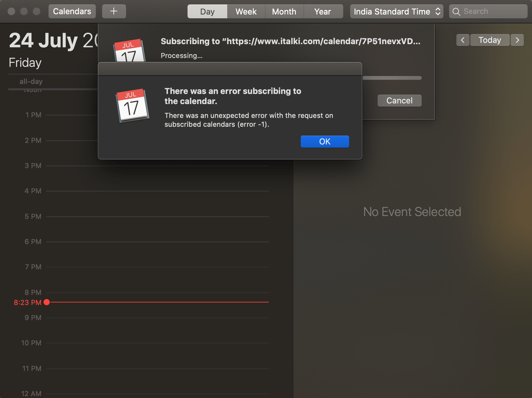
Task: Click the 2 PM time slot label
Action: point(33,140)
